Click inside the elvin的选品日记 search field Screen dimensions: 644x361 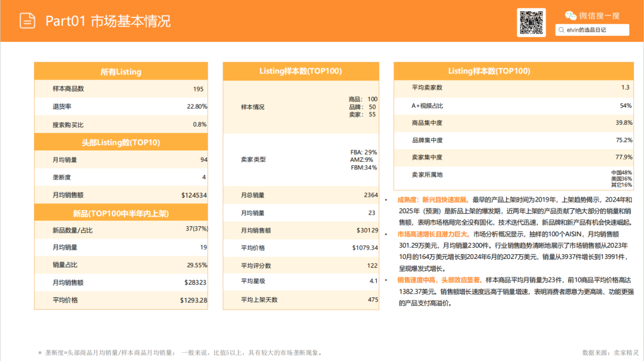[590, 30]
